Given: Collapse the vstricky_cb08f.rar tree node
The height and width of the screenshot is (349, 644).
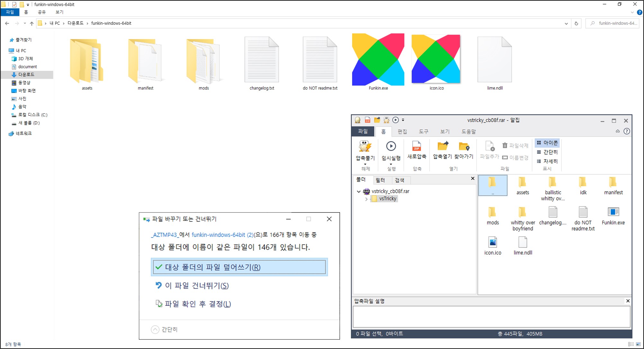Looking at the screenshot, I should coord(359,191).
